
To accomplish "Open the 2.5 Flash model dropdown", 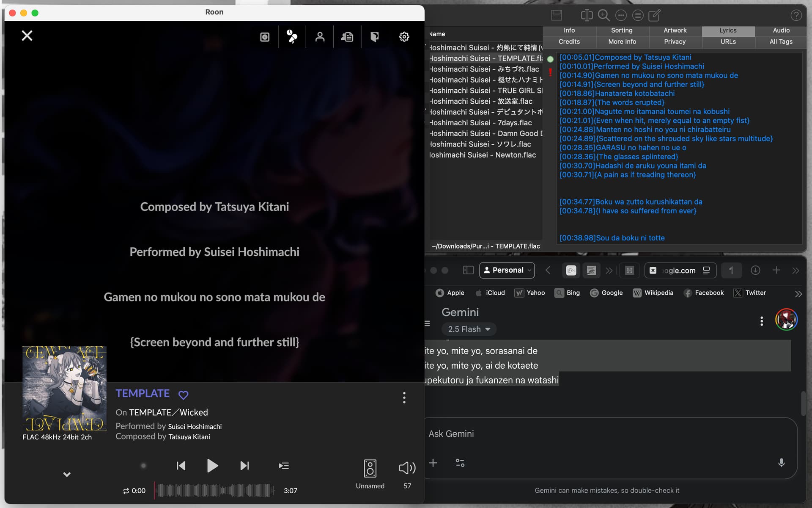I will tap(469, 329).
